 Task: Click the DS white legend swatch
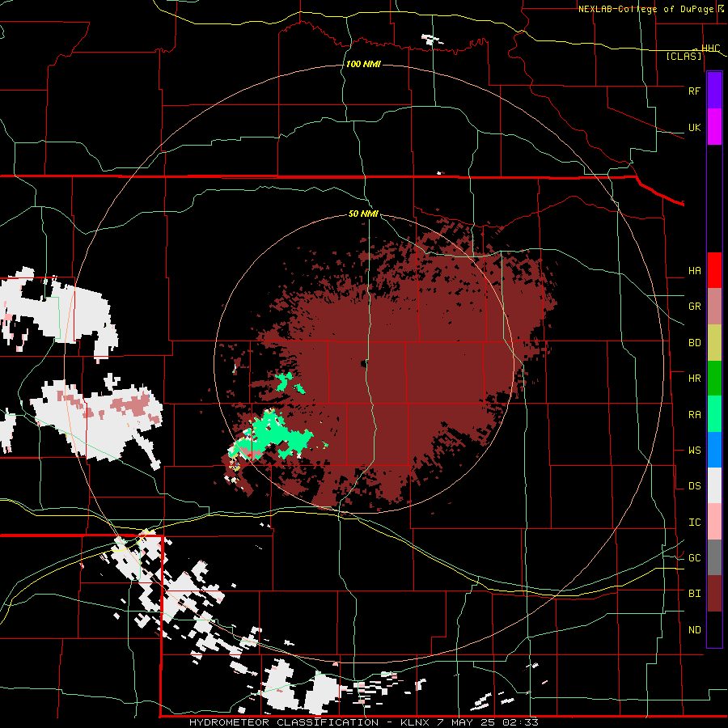714,485
